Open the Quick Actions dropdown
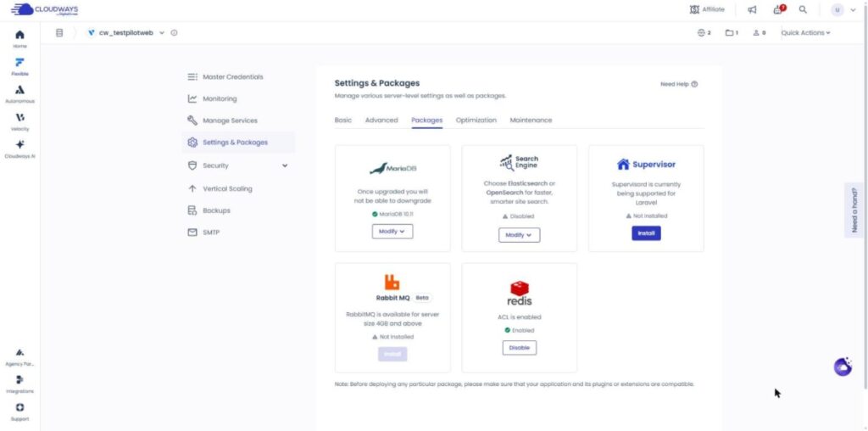The height and width of the screenshot is (431, 868). click(805, 33)
